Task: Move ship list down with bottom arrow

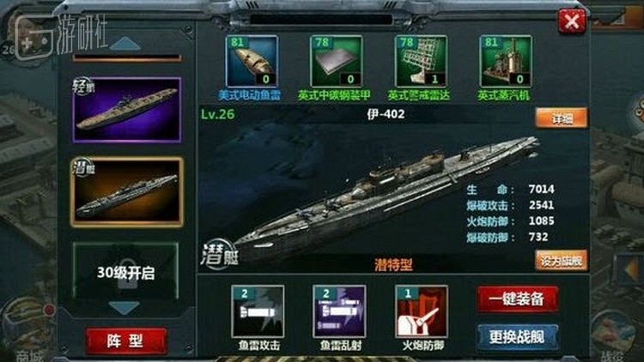Action: pos(125,308)
